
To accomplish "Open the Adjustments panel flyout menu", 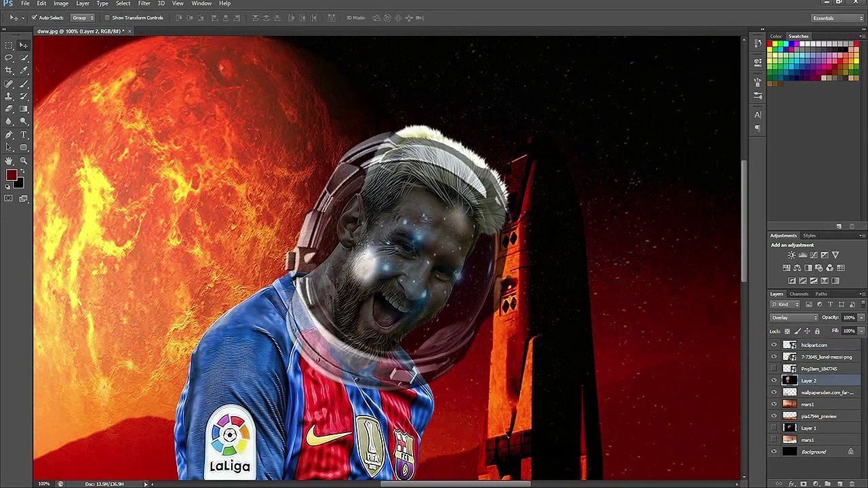I will click(862, 236).
